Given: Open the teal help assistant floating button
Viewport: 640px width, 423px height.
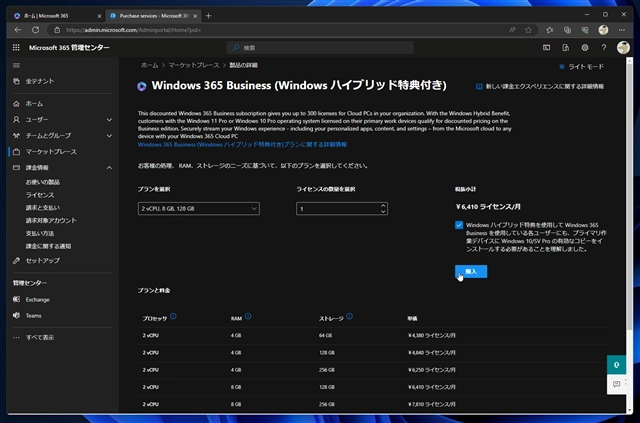Looking at the screenshot, I should pos(616,365).
